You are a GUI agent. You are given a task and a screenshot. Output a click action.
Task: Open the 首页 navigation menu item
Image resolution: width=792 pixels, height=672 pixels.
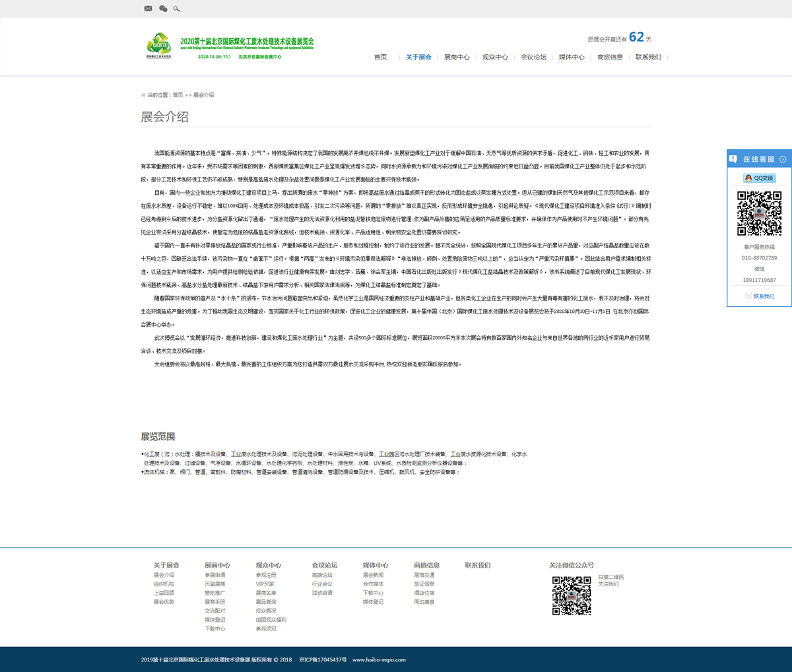(380, 57)
